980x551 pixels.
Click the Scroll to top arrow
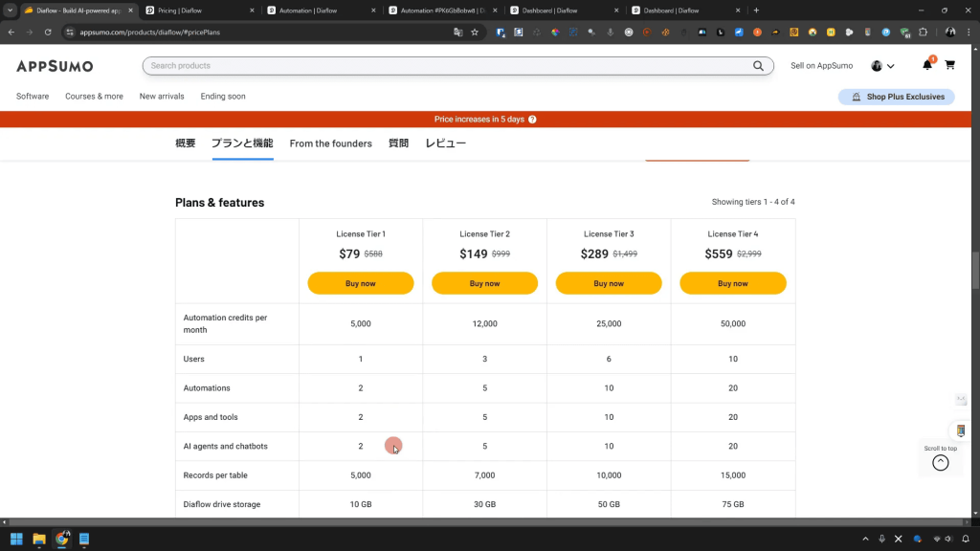940,462
